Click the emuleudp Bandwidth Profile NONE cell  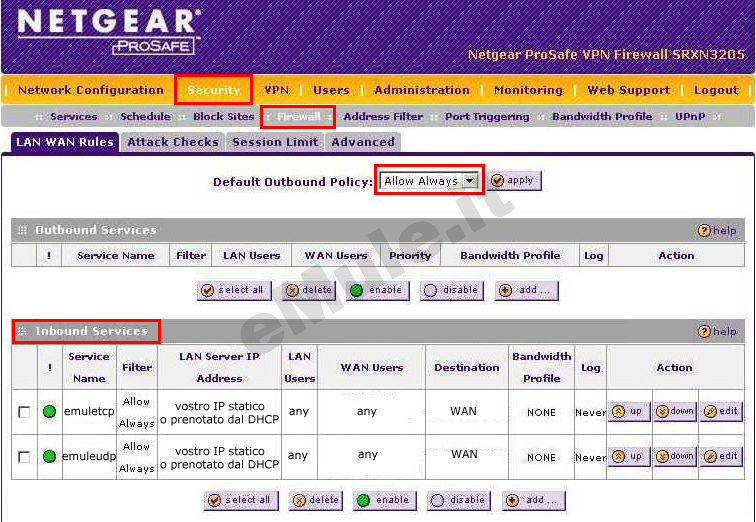point(541,457)
